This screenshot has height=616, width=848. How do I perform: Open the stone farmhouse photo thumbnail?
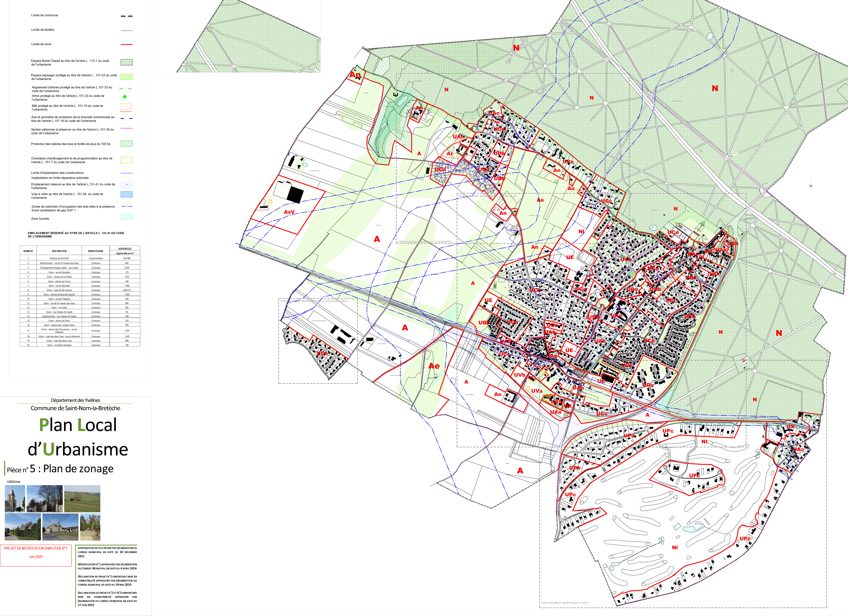(60, 527)
